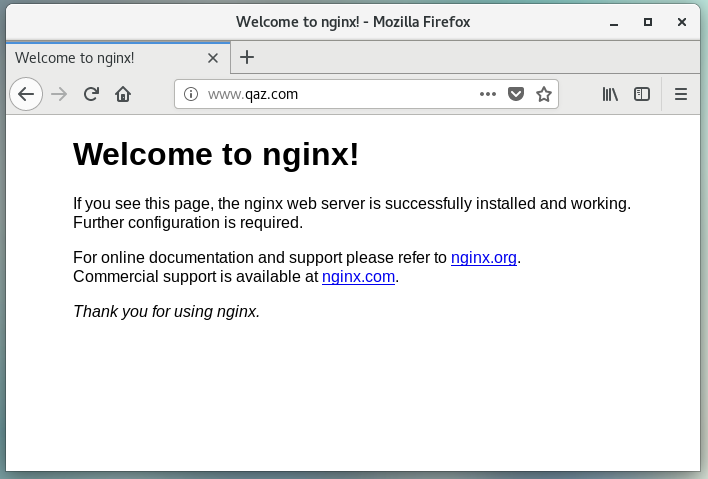708x479 pixels.
Task: Select the Welcome to nginx! tab
Action: coord(118,58)
